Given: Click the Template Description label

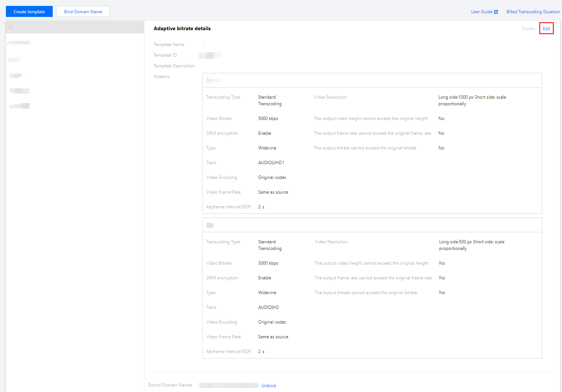Looking at the screenshot, I should point(174,66).
